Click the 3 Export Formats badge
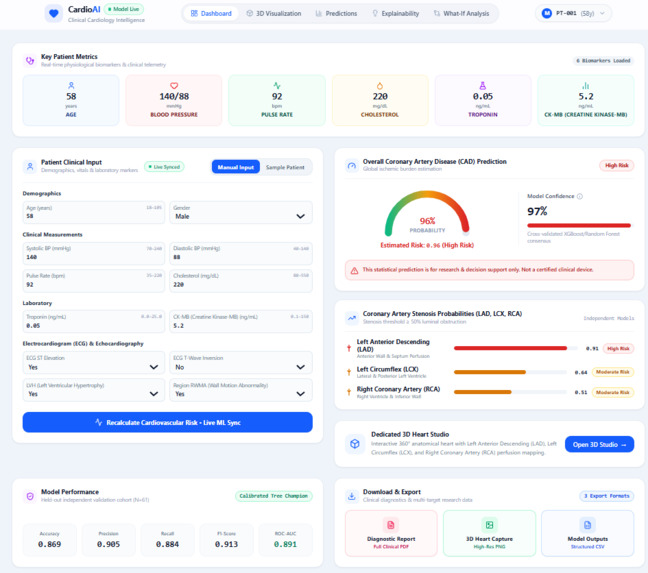Viewport: 648px width, 573px height. pyautogui.click(x=606, y=496)
